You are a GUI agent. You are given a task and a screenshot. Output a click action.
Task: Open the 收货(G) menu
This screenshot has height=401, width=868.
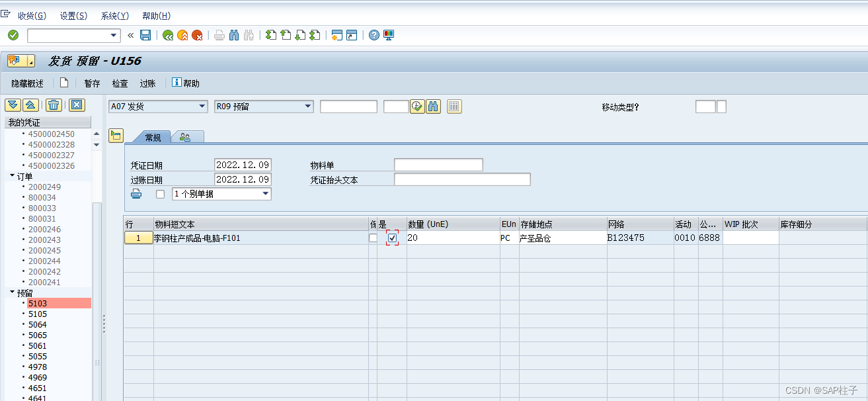(x=32, y=16)
